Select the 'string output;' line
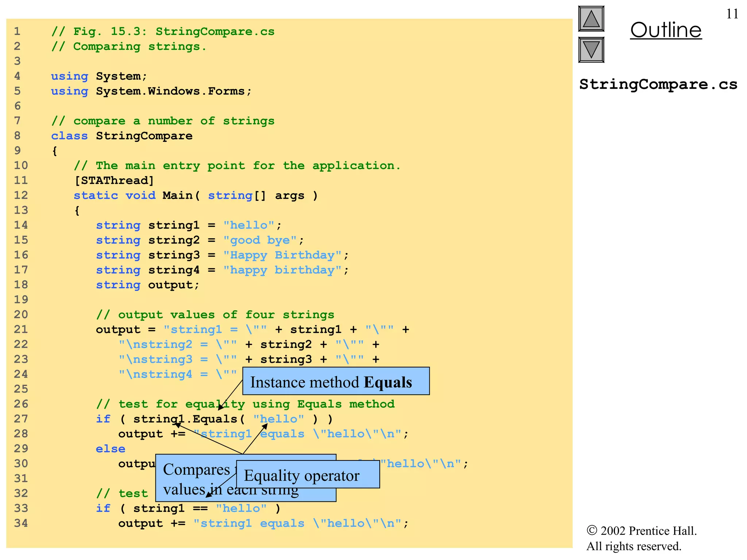Screen dimensions: 747x560 click(x=148, y=285)
